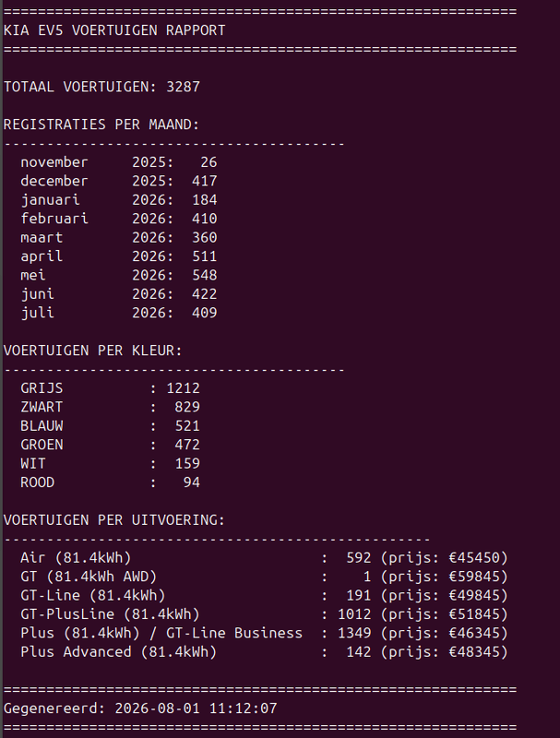The image size is (560, 738).
Task: Select the 'juli 2026: 409' row
Action: [x=119, y=313]
